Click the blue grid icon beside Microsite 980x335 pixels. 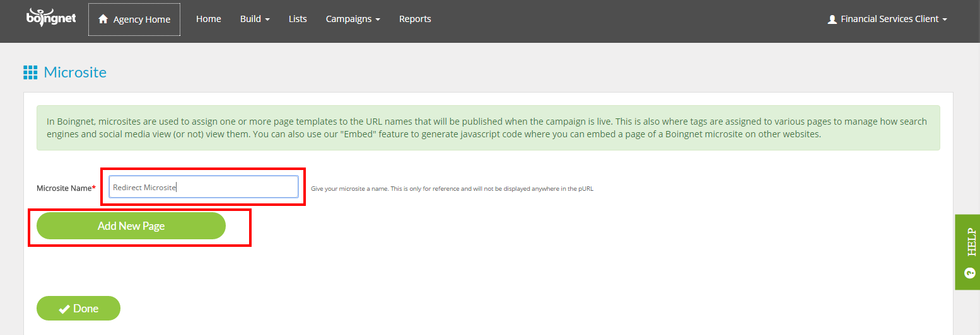coord(30,72)
